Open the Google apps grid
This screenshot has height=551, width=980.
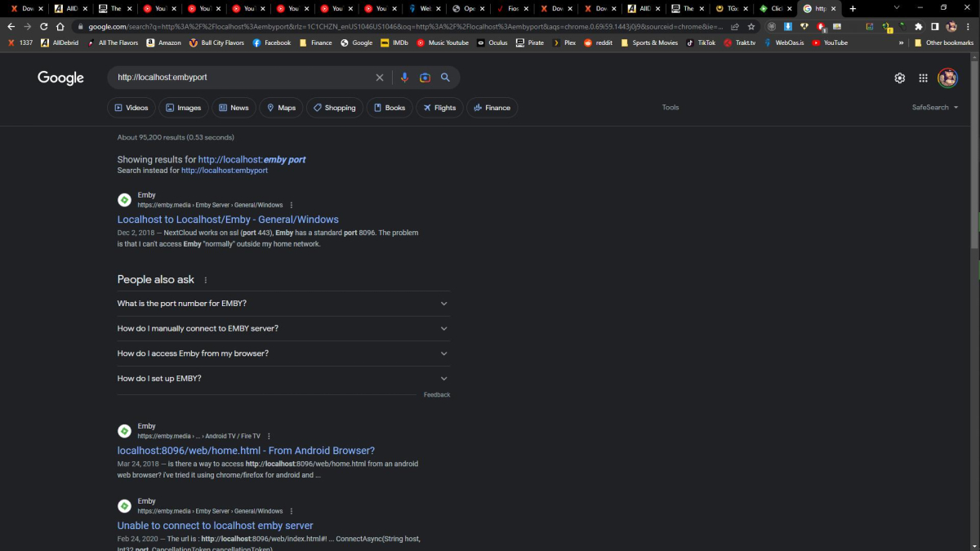tap(923, 77)
